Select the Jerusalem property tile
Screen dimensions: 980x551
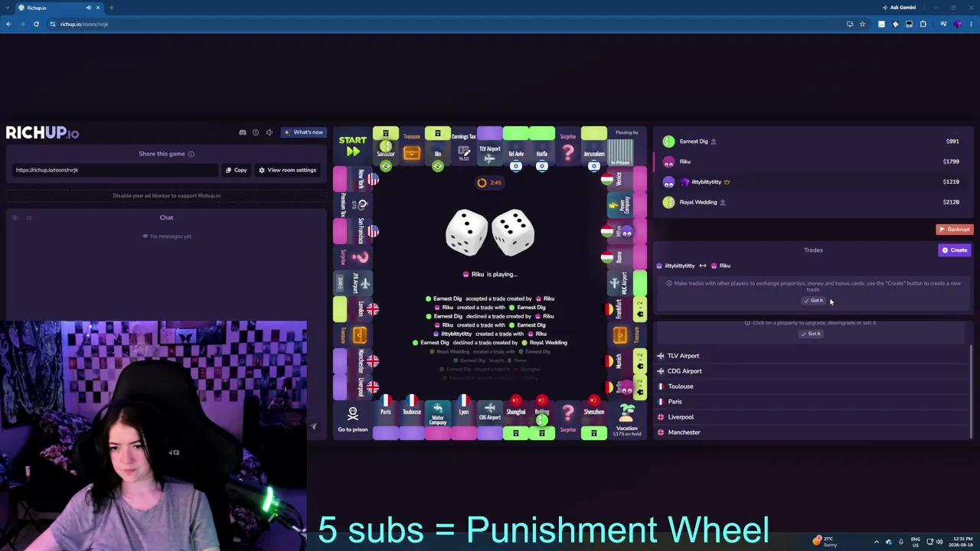click(x=594, y=145)
